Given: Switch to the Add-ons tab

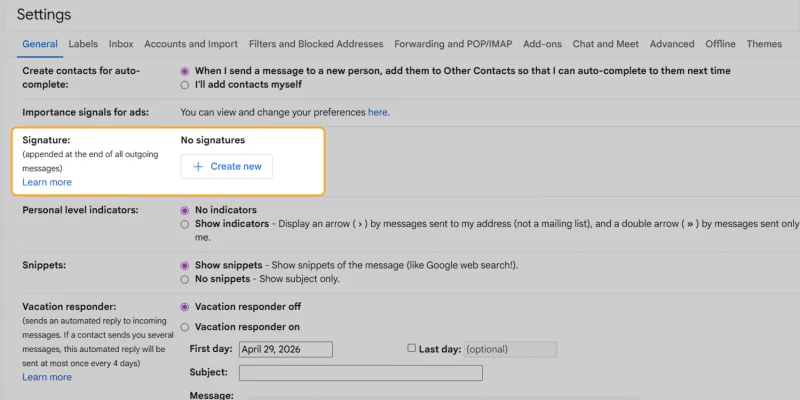Looking at the screenshot, I should 542,44.
